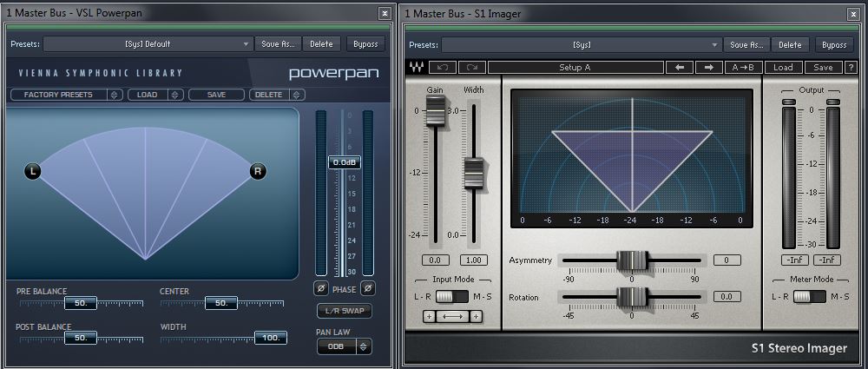The width and height of the screenshot is (868, 369).
Task: Bypass the S1 Imager plugin
Action: pyautogui.click(x=833, y=45)
